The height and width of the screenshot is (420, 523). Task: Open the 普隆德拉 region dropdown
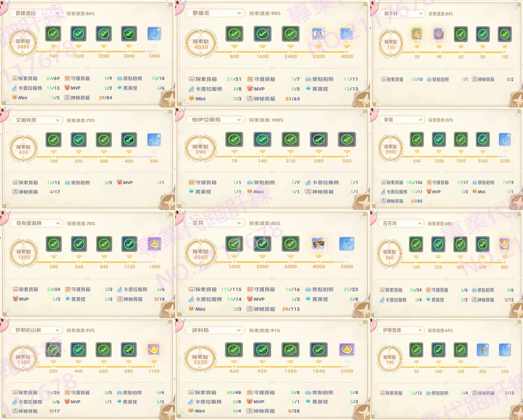pyautogui.click(x=36, y=13)
